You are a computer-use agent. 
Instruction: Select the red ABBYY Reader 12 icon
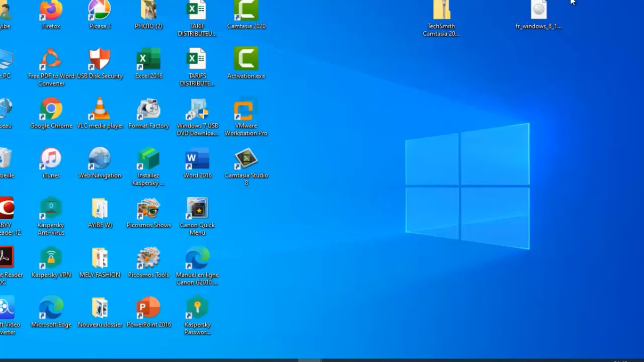[x=7, y=208]
